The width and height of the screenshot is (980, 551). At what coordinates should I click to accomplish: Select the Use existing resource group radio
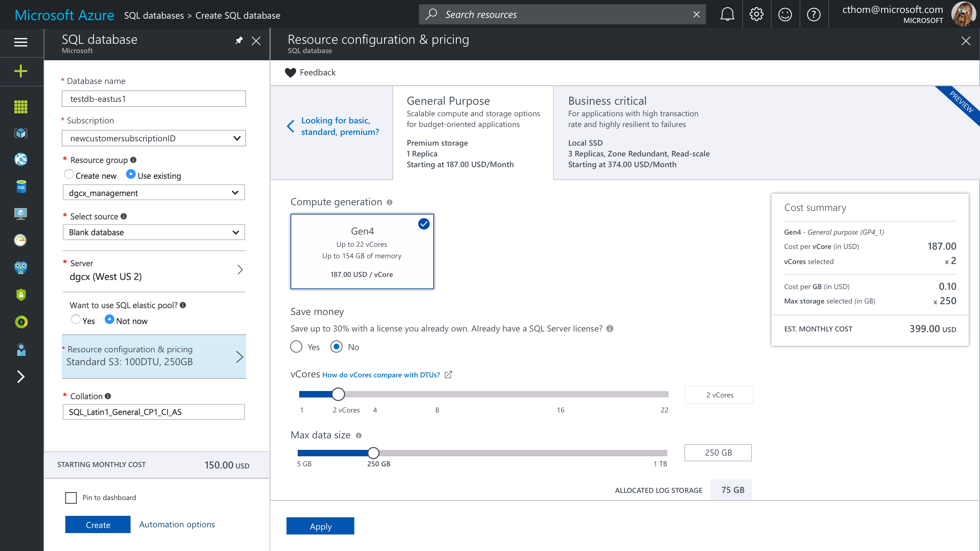coord(131,174)
